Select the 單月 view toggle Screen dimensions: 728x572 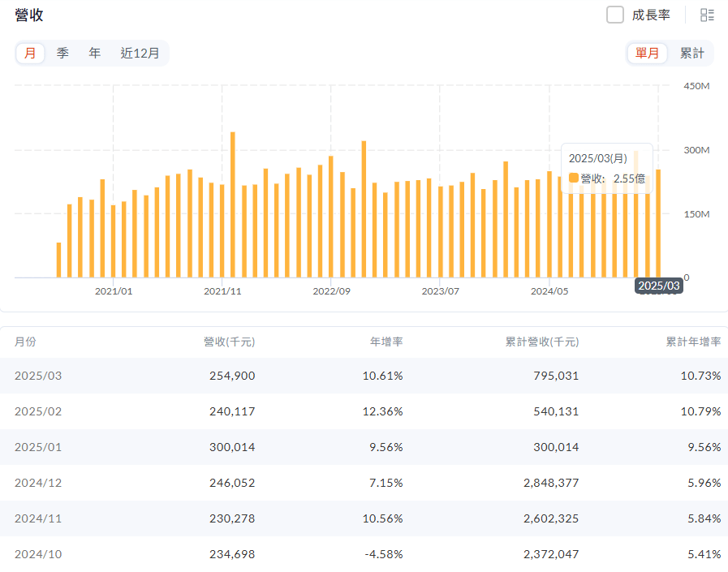coord(647,53)
